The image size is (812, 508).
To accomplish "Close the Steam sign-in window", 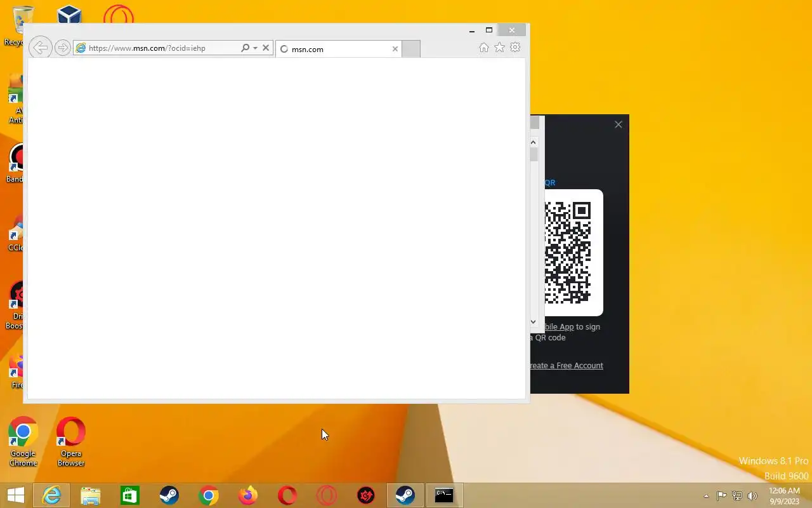I will pyautogui.click(x=619, y=124).
